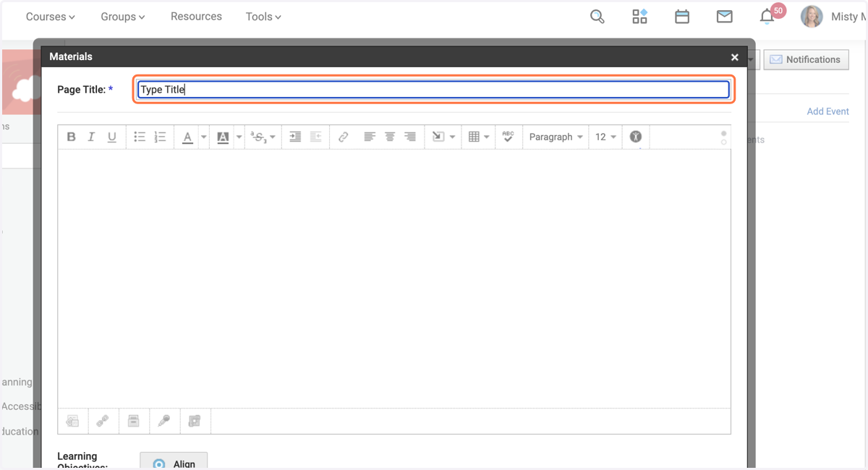The width and height of the screenshot is (868, 470).
Task: Open the insert table dropdown
Action: pyautogui.click(x=479, y=137)
